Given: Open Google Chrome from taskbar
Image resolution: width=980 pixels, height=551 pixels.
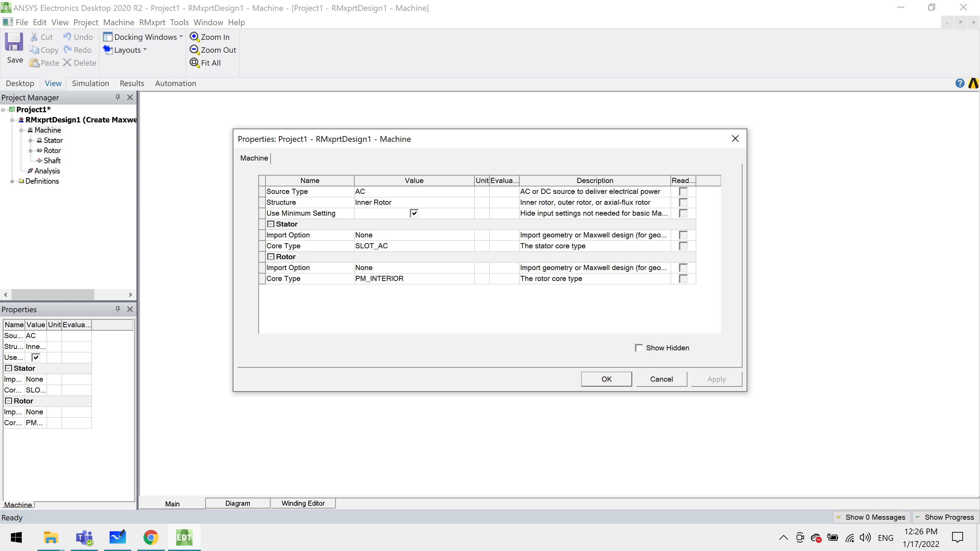Looking at the screenshot, I should click(x=151, y=537).
